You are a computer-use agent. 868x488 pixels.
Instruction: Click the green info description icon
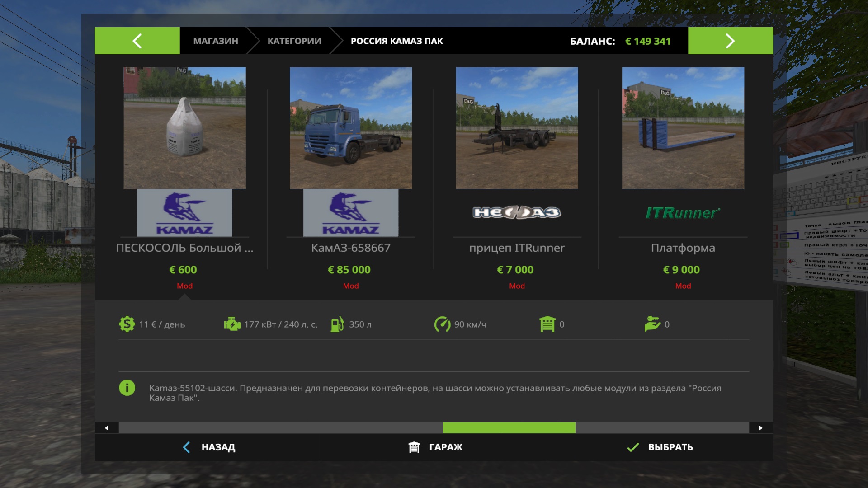127,388
